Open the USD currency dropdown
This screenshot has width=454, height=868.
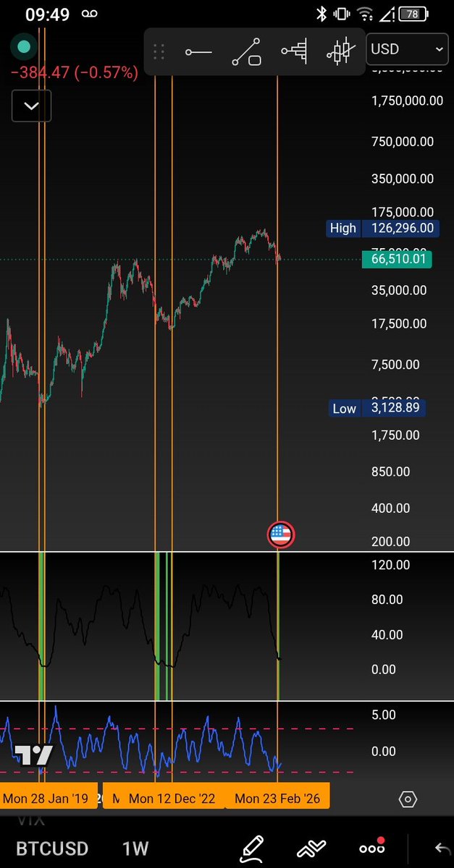[405, 49]
